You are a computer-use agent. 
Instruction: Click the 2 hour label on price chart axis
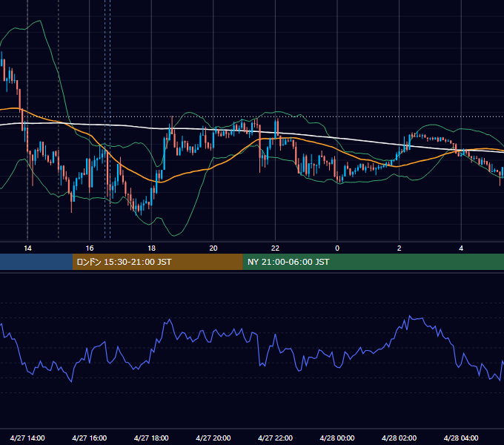click(399, 248)
